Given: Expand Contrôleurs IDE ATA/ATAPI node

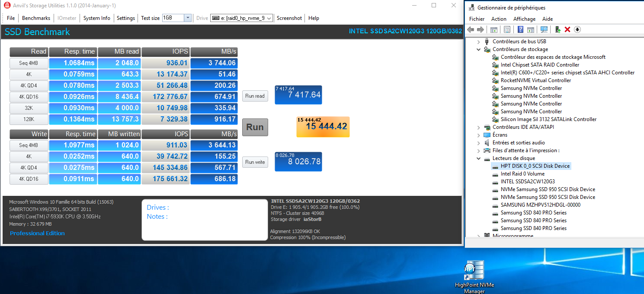Looking at the screenshot, I should click(x=478, y=127).
